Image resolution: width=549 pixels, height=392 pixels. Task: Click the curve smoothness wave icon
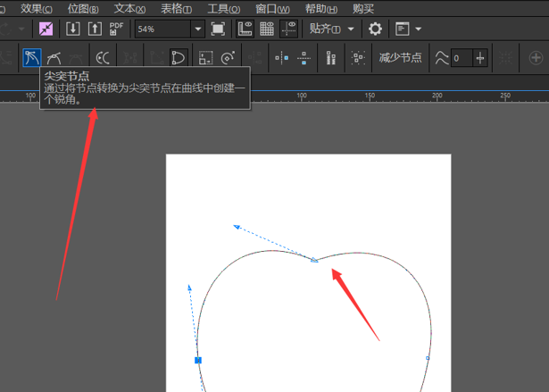[x=442, y=58]
